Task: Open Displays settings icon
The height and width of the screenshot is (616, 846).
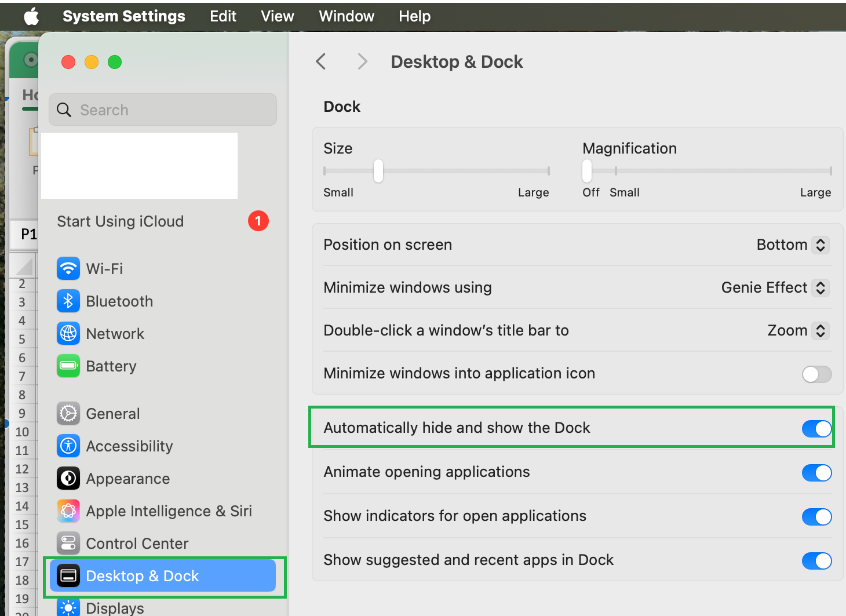Action: tap(68, 607)
